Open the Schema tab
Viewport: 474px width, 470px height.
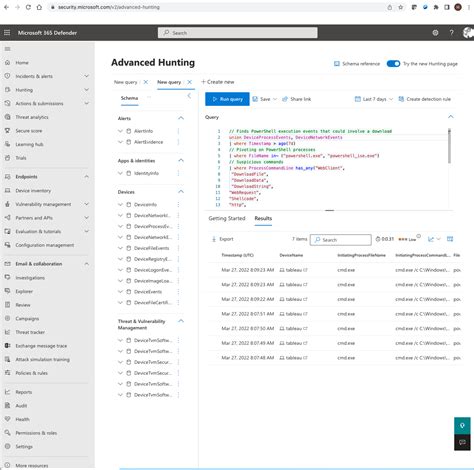tap(129, 98)
